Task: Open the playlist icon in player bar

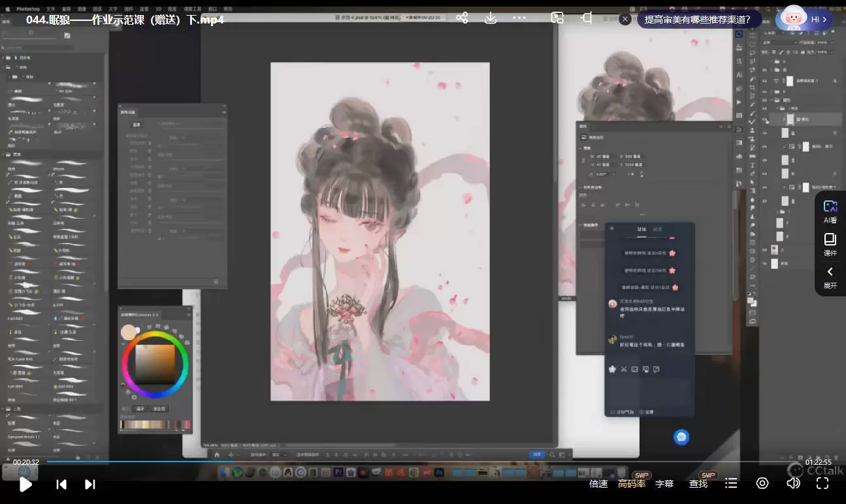Action: [731, 483]
